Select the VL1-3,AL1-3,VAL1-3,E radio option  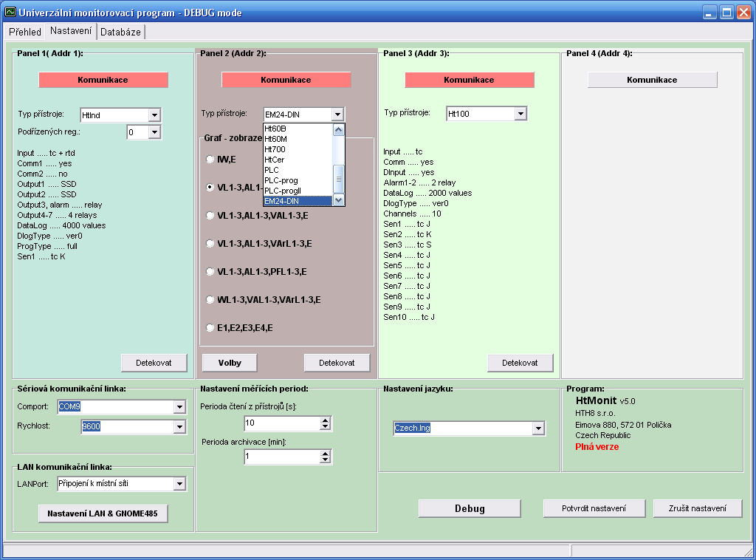pos(210,216)
